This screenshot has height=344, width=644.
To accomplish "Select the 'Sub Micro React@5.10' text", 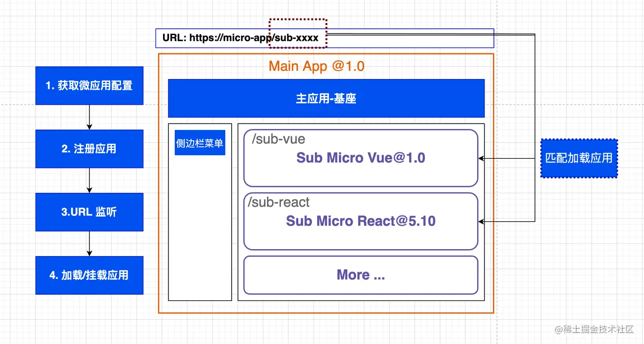I will (x=361, y=221).
